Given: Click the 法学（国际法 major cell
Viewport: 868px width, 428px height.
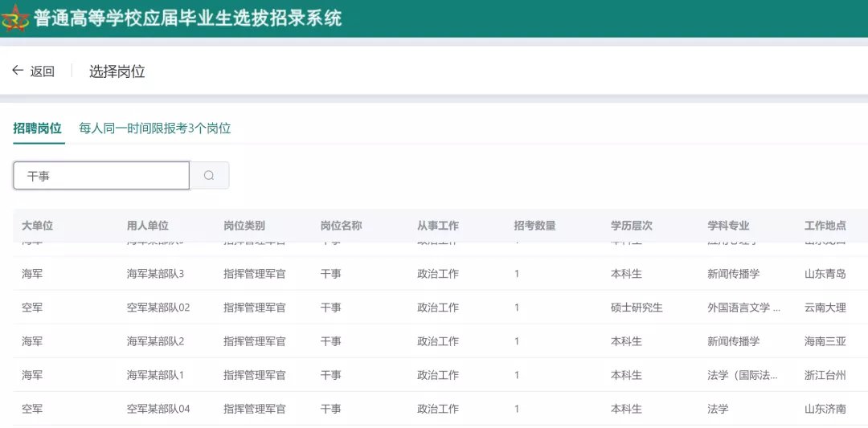Looking at the screenshot, I should pos(743,375).
